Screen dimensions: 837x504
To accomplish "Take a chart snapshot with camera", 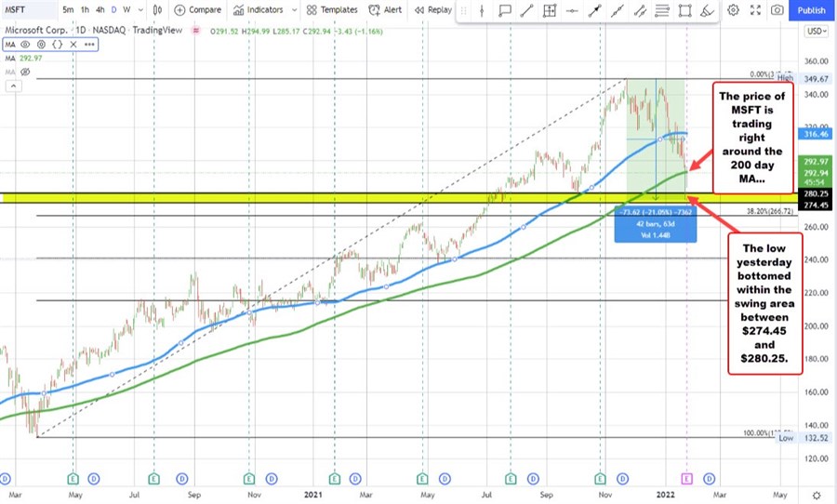I will coord(777,10).
